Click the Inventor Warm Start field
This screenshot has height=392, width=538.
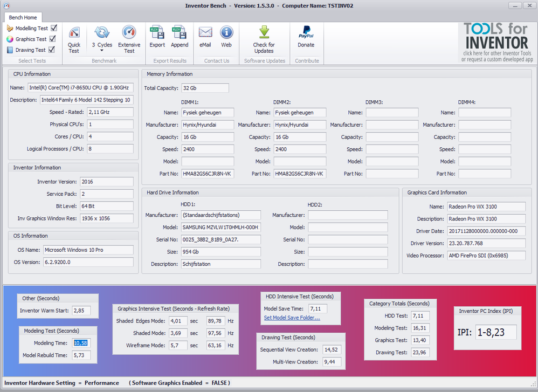click(x=81, y=311)
